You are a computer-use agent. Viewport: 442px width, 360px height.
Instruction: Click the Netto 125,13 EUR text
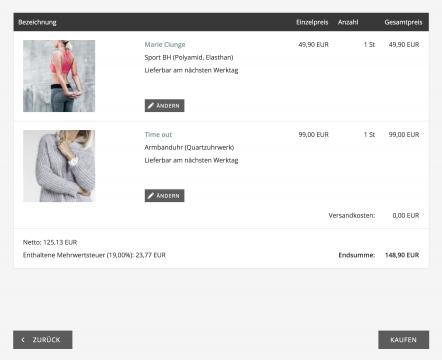[50, 242]
